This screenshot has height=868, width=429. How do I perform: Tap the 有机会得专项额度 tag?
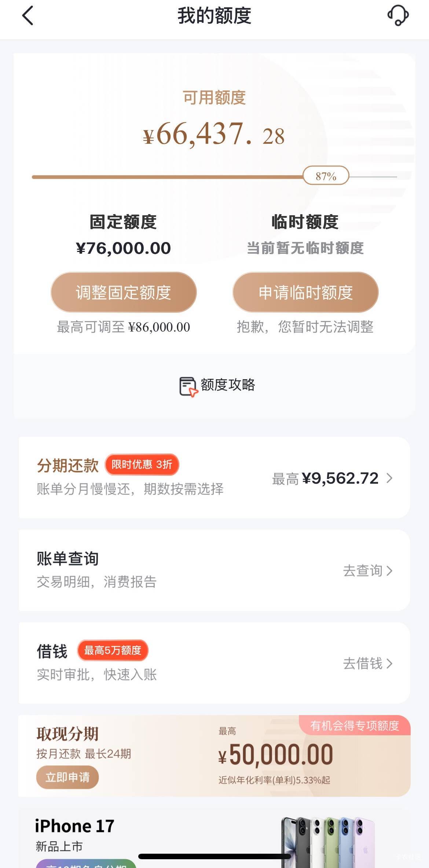355,725
